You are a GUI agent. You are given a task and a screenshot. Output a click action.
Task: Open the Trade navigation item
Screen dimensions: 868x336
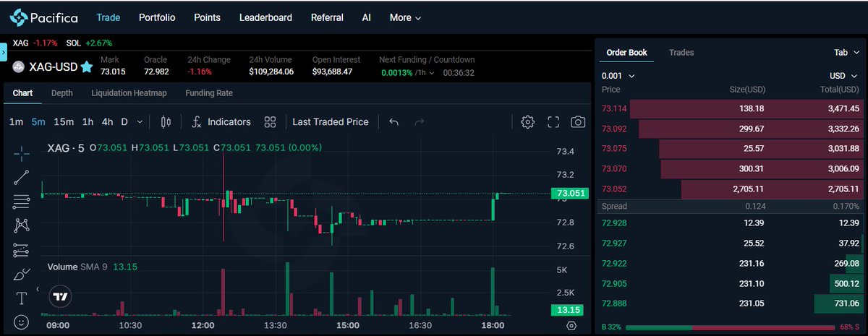click(108, 17)
